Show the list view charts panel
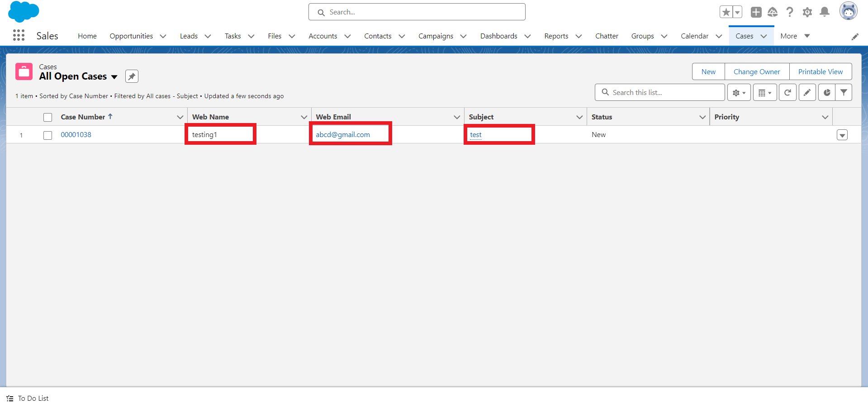This screenshot has height=408, width=868. tap(827, 93)
